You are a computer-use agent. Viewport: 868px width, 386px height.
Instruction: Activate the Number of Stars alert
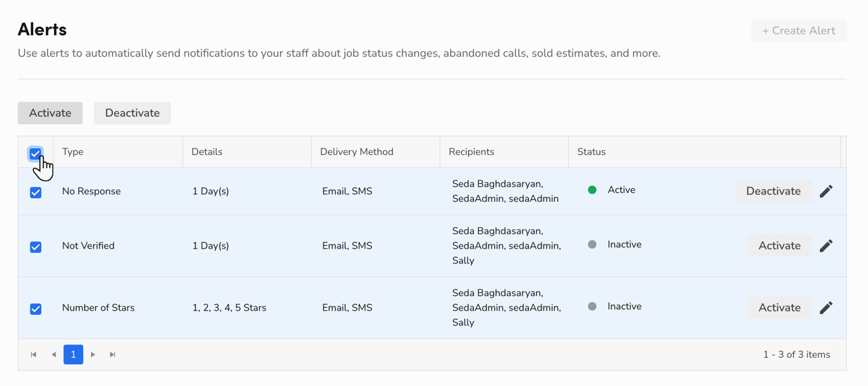click(x=780, y=308)
